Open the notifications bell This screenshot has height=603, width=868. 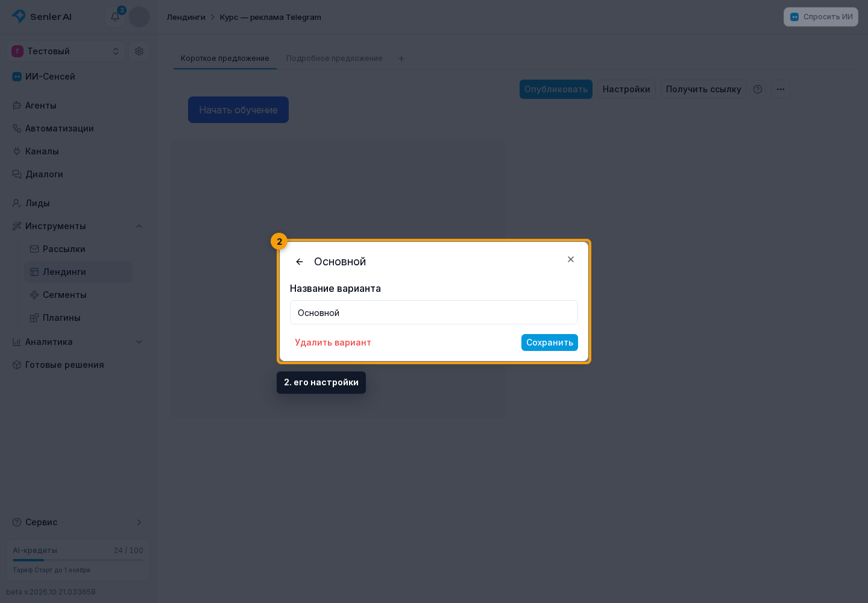[x=115, y=17]
